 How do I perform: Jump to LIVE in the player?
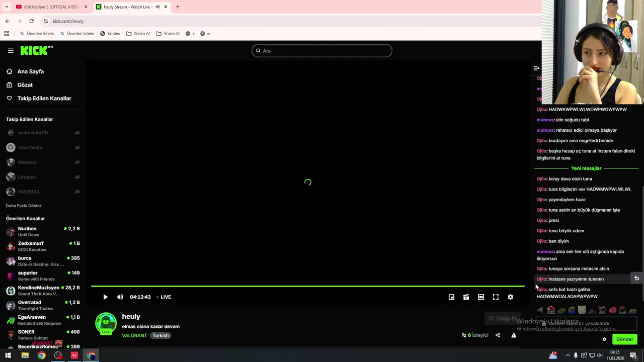(x=164, y=297)
